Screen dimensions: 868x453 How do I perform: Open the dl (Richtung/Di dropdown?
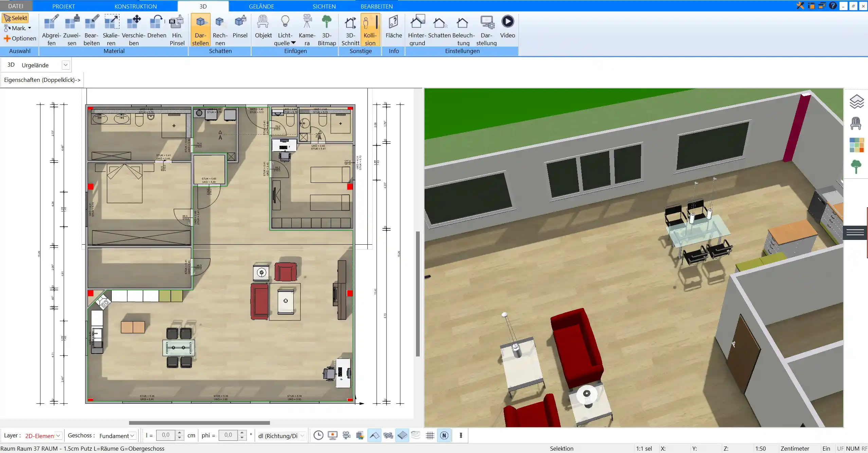(x=302, y=436)
